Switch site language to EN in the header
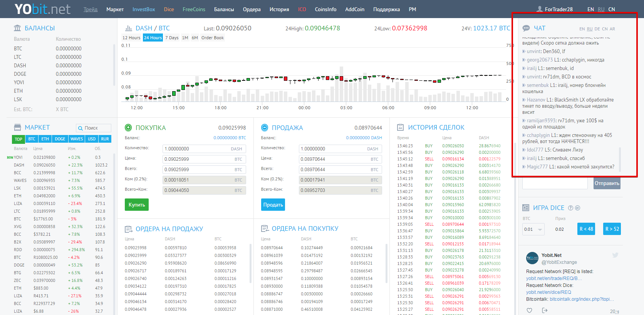This screenshot has width=644, height=315. (590, 9)
